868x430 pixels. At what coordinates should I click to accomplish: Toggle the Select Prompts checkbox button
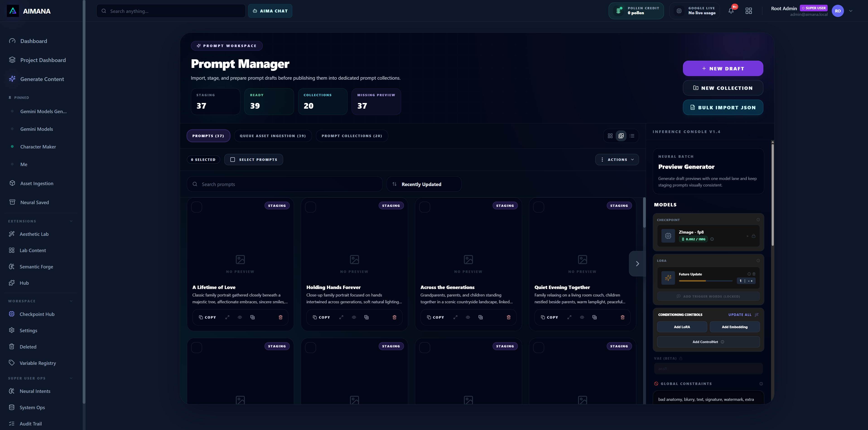253,160
